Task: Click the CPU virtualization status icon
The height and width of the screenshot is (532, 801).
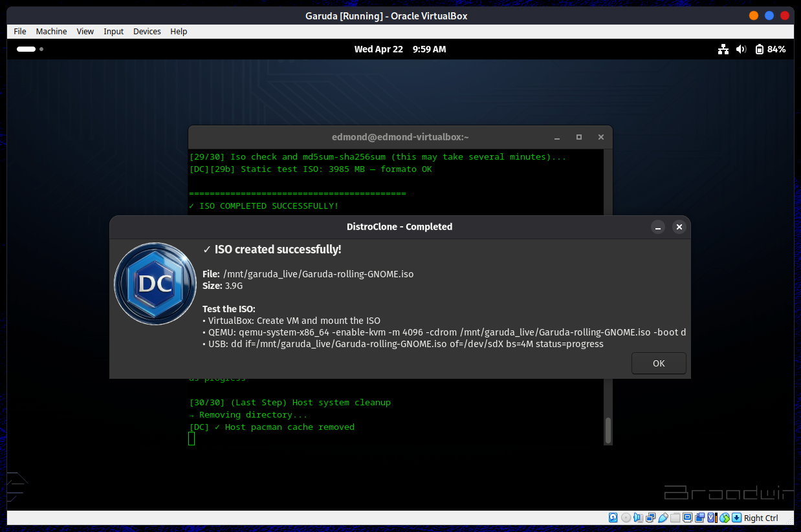Action: (x=712, y=518)
